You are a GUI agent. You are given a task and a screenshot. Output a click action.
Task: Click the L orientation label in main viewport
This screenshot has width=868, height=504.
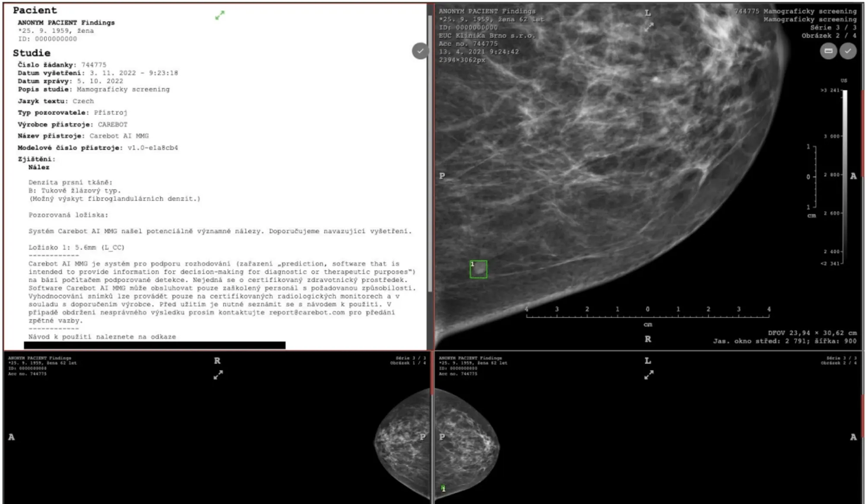[x=647, y=13]
